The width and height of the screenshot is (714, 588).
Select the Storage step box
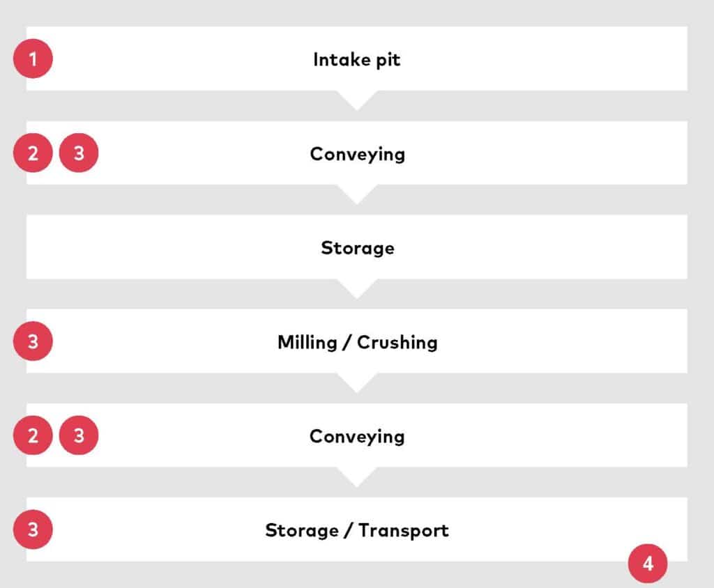(357, 247)
